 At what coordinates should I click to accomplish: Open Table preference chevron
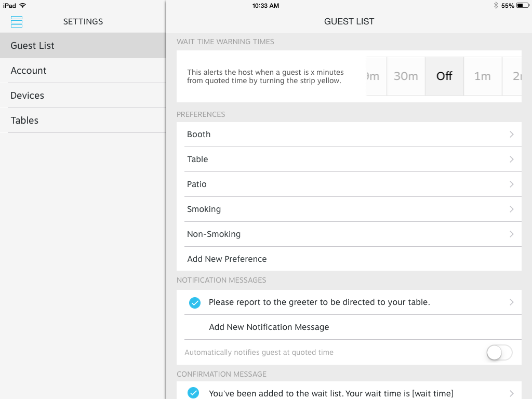[x=511, y=159]
